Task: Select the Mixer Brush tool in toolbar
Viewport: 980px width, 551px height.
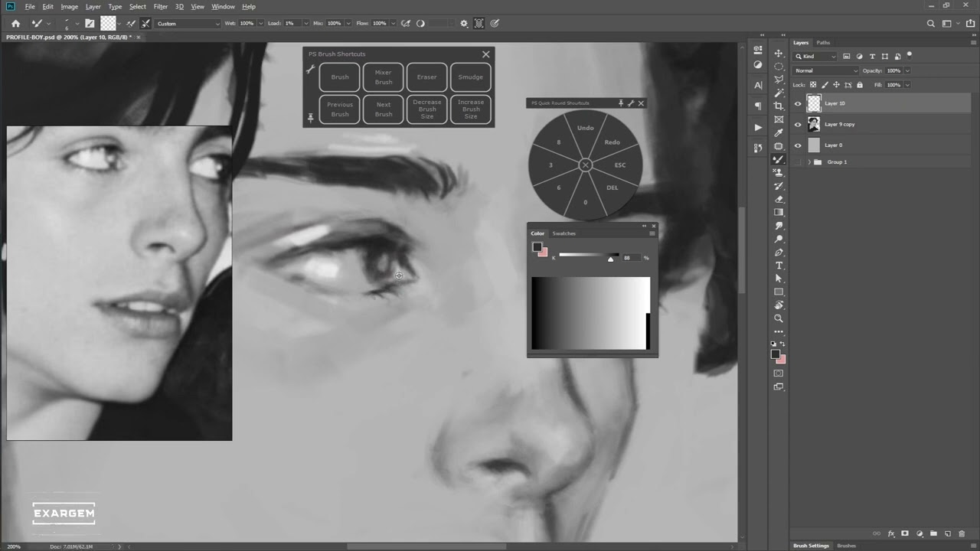Action: click(779, 159)
